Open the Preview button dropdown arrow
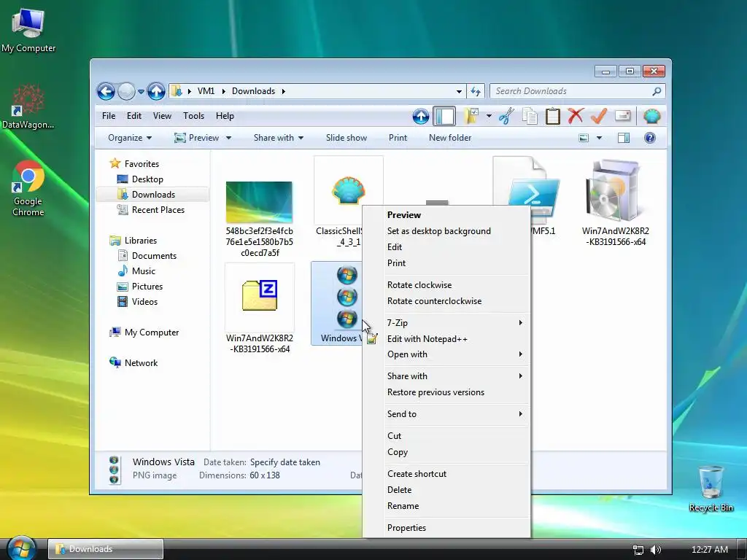This screenshot has width=747, height=560. point(228,138)
